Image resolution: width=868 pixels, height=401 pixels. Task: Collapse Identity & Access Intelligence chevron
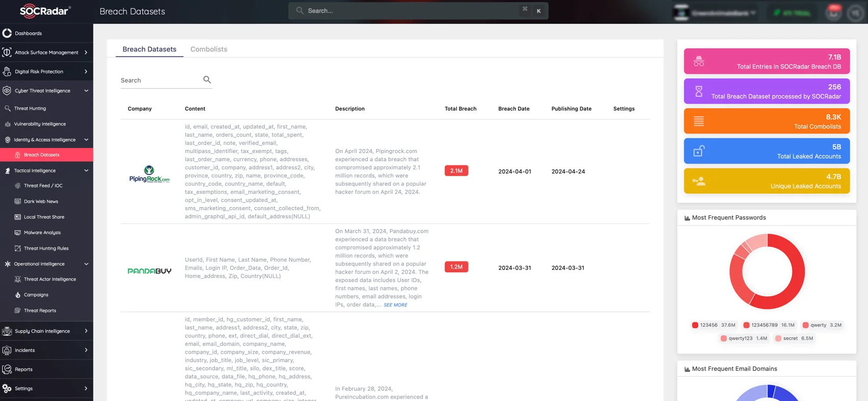(86, 140)
